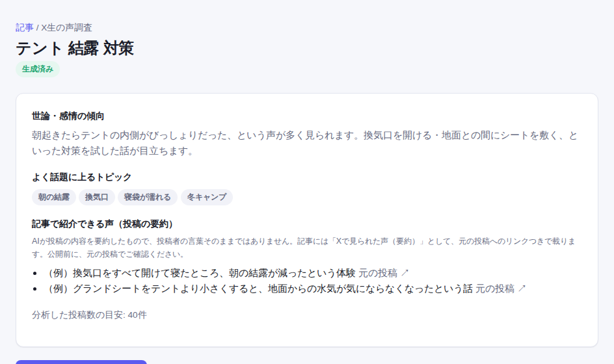The image size is (614, 364).
Task: Click the よく話題に上るトピック heading
Action: click(x=81, y=177)
